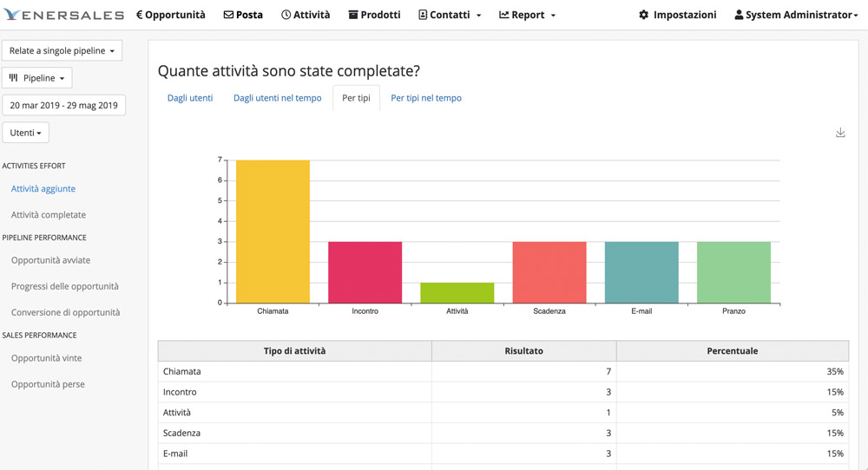Image resolution: width=868 pixels, height=470 pixels.
Task: Open Progressi delle opportunità report
Action: (x=65, y=286)
